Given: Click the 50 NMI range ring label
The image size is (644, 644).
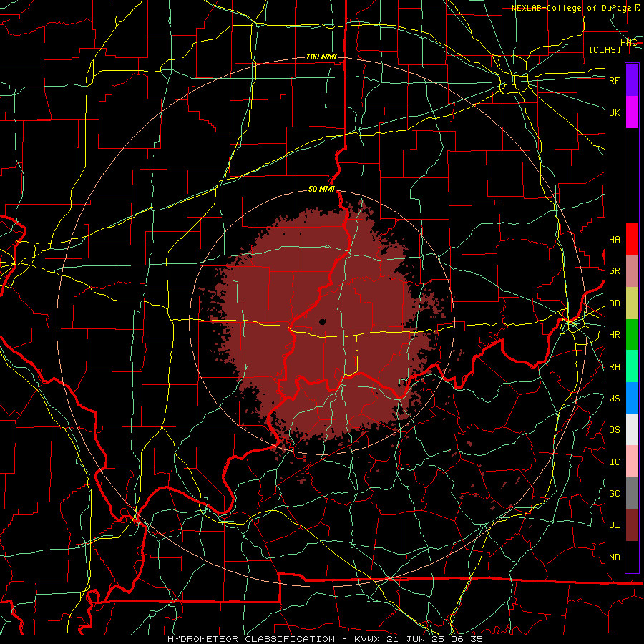Looking at the screenshot, I should (321, 189).
